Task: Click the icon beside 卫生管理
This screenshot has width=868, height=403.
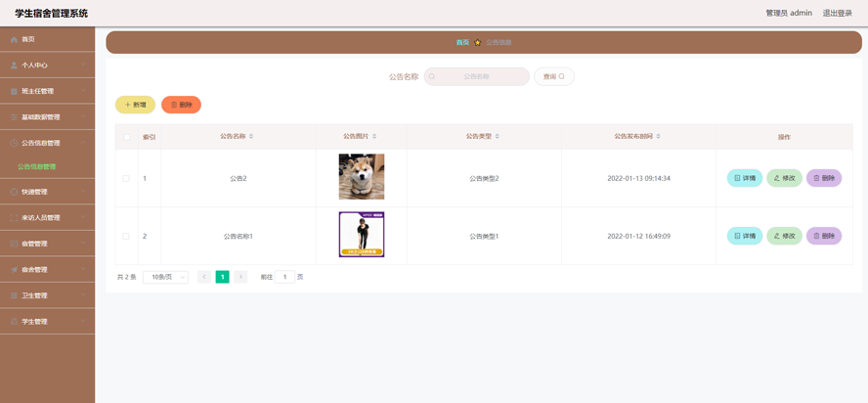Action: click(14, 296)
